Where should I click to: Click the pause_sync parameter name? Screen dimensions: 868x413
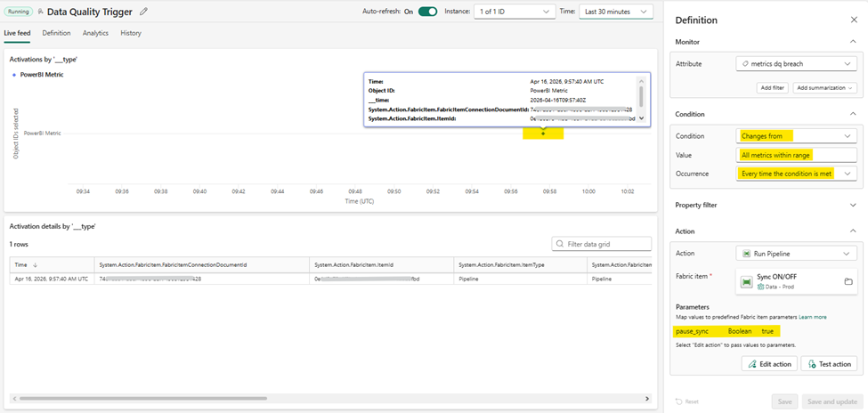tap(692, 331)
